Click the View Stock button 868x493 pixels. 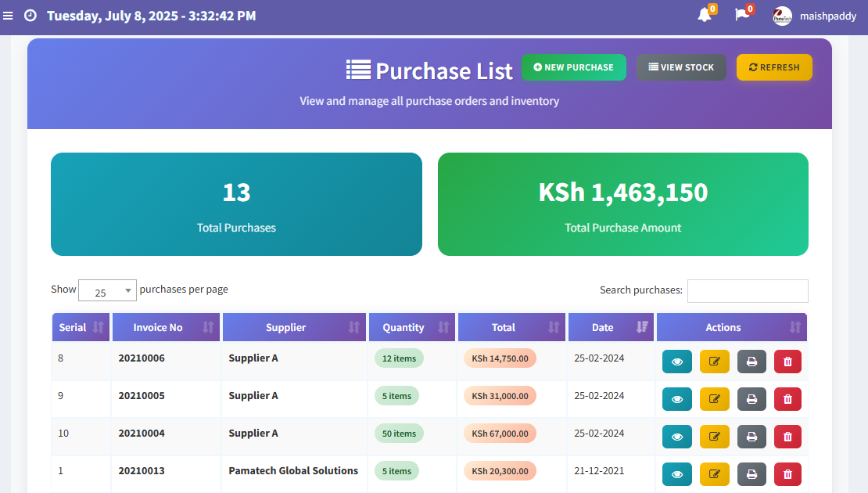click(x=680, y=67)
